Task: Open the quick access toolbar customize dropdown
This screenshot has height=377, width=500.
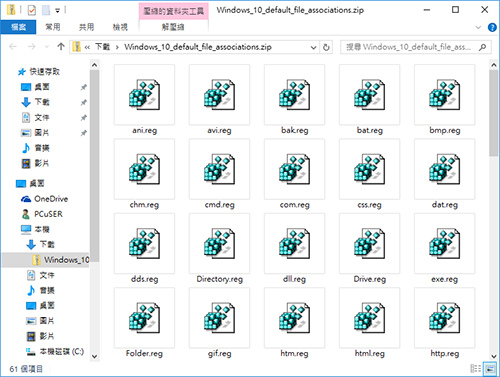Action: [x=57, y=11]
